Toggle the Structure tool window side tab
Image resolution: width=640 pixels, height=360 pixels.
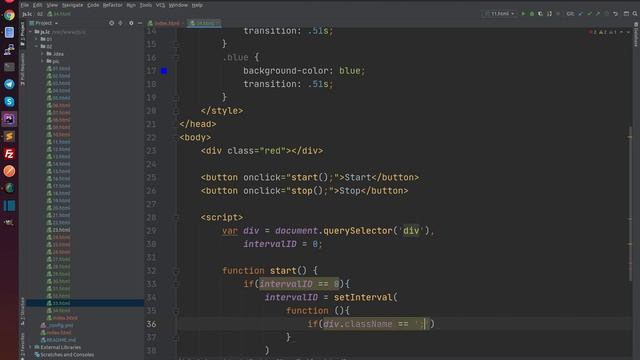[22, 311]
